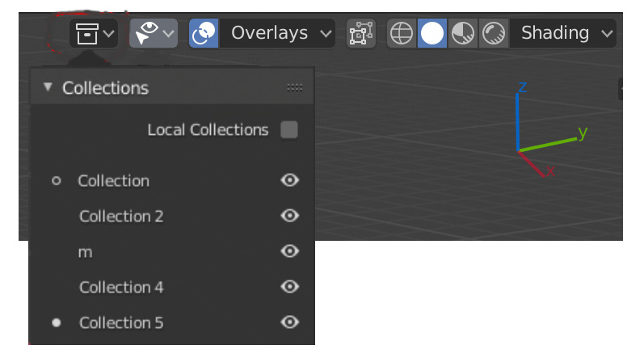Image resolution: width=644 pixels, height=358 pixels.
Task: Click the object type visibility eye-cursor icon
Action: (x=146, y=33)
